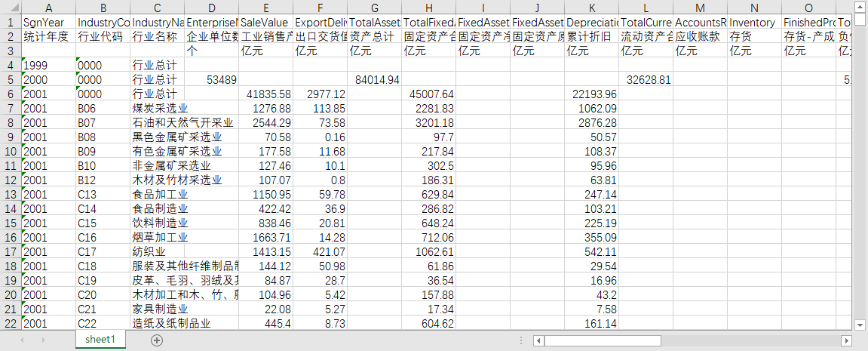Select column O header
The image size is (868, 351).
pyautogui.click(x=808, y=8)
